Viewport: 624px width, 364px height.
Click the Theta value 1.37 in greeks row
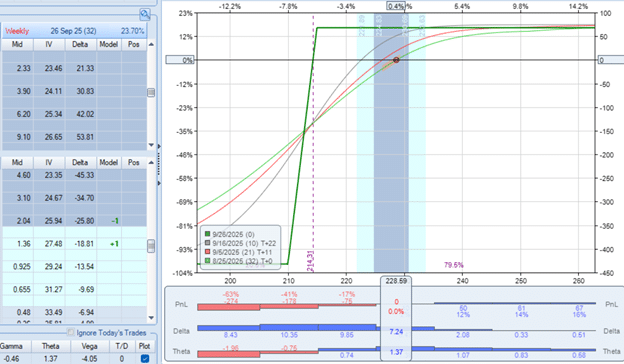(51, 358)
